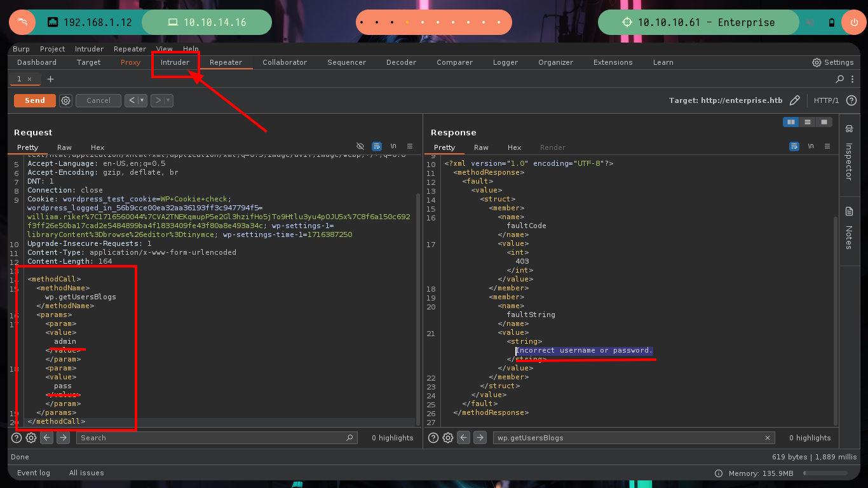Open history dropdown beside back arrow

click(142, 100)
